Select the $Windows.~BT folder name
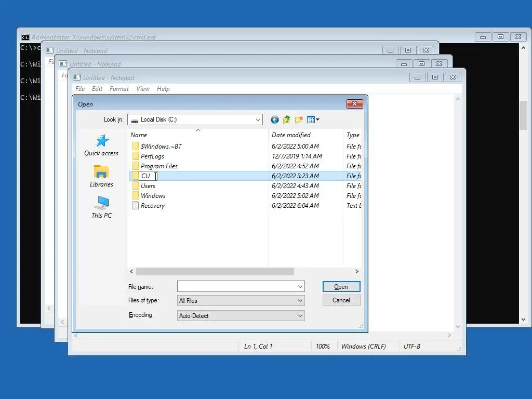The width and height of the screenshot is (532, 399). coord(161,147)
